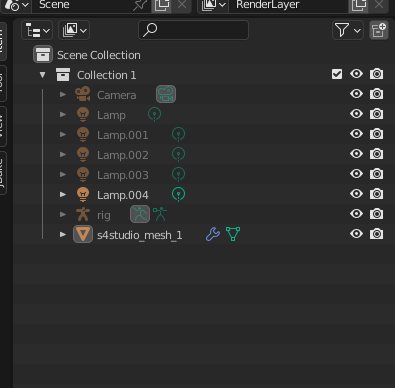Click the RenderLayer name field
Viewport: 395px width, 388px height.
[289, 5]
